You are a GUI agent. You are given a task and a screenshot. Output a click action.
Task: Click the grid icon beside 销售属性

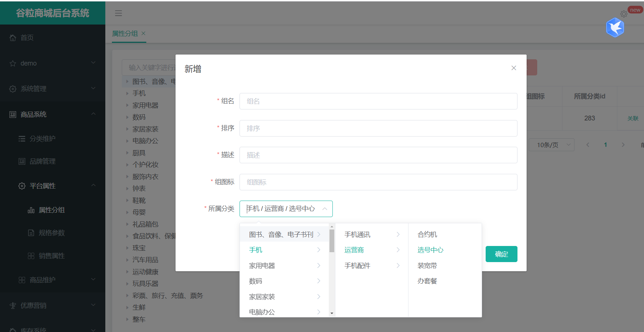click(x=31, y=256)
